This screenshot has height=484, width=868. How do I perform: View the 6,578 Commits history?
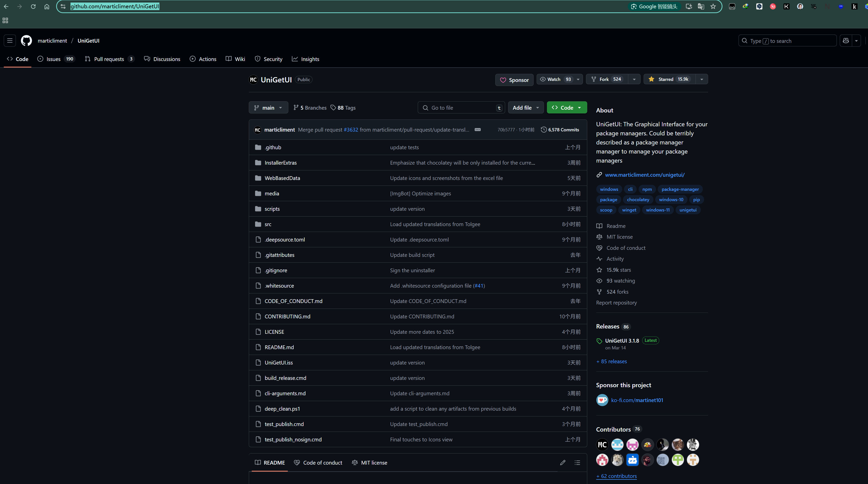560,130
